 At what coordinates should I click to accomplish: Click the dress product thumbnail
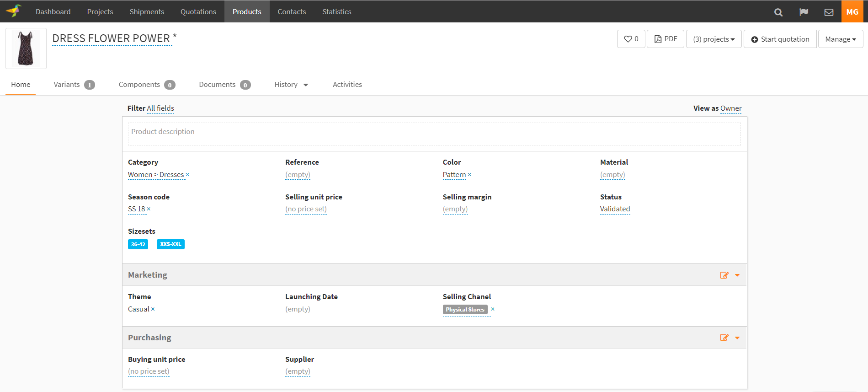coord(26,48)
